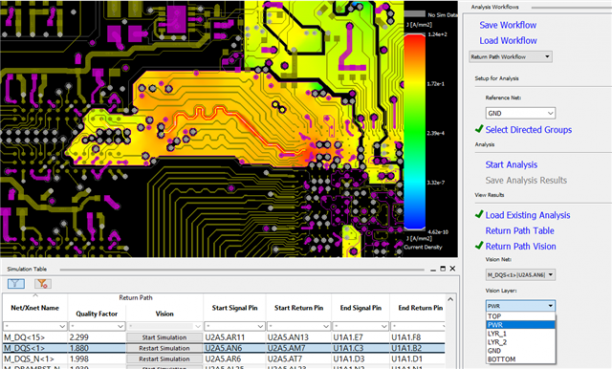This screenshot has width=612, height=369.
Task: Click Load Existing Analysis link
Action: point(528,215)
